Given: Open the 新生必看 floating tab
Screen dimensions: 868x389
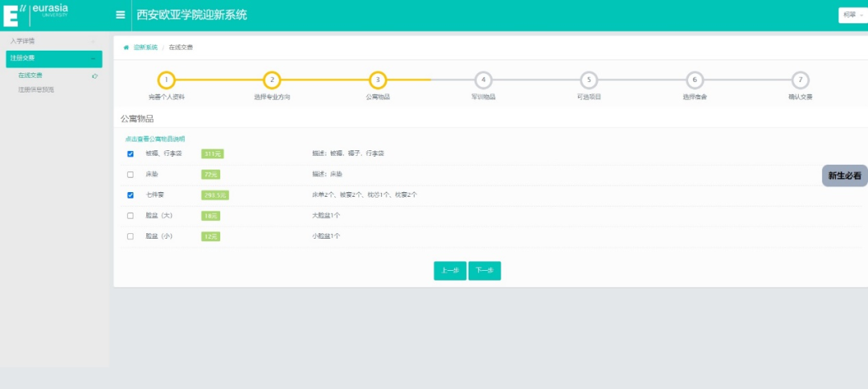Looking at the screenshot, I should pyautogui.click(x=844, y=175).
